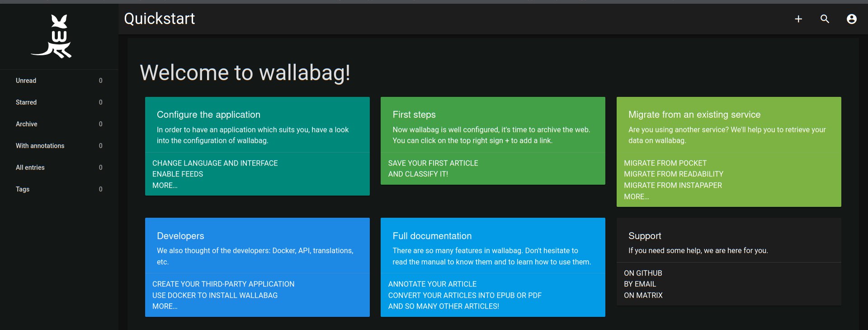Click Convert your articles into ePUB or PDF
The width and height of the screenshot is (868, 330).
point(465,296)
